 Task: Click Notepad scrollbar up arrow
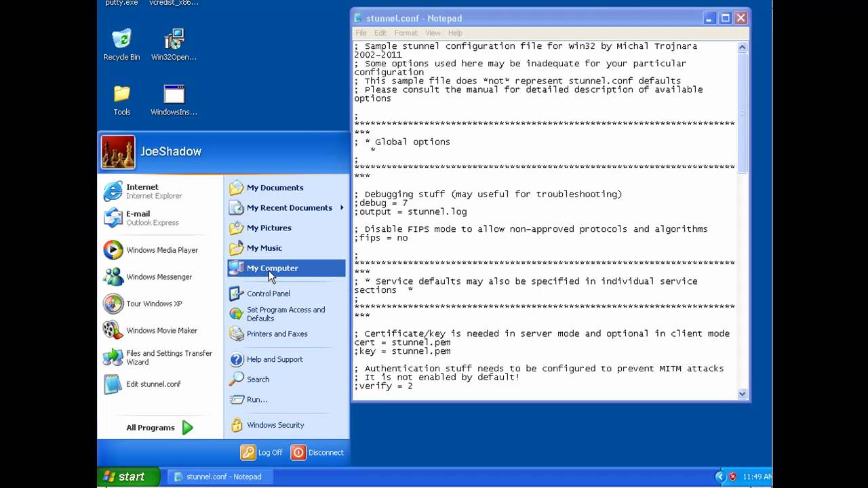point(742,47)
